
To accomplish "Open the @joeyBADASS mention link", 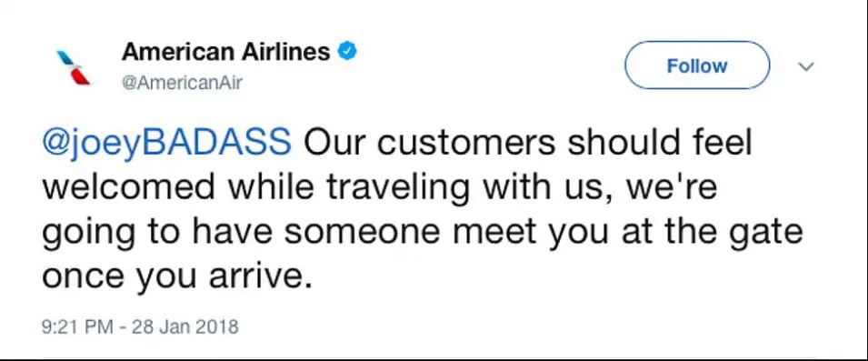I will tap(166, 144).
